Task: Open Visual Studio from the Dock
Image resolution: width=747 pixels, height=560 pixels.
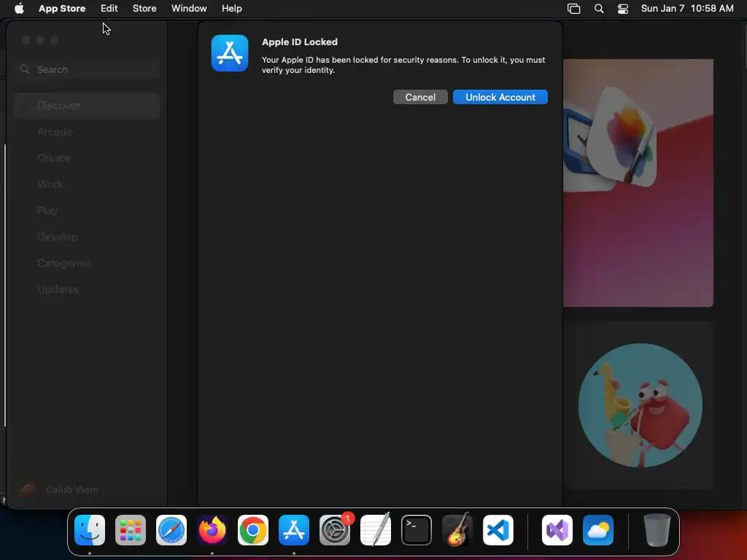Action: [557, 530]
